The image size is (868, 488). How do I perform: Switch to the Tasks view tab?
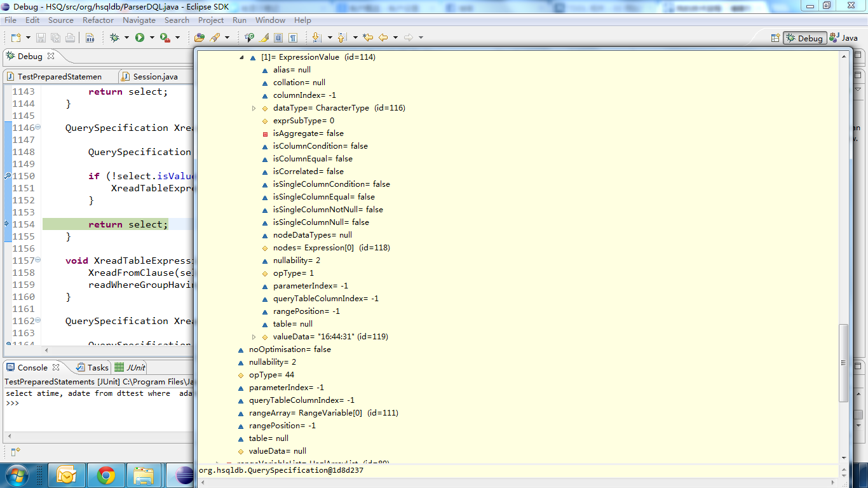tap(92, 367)
